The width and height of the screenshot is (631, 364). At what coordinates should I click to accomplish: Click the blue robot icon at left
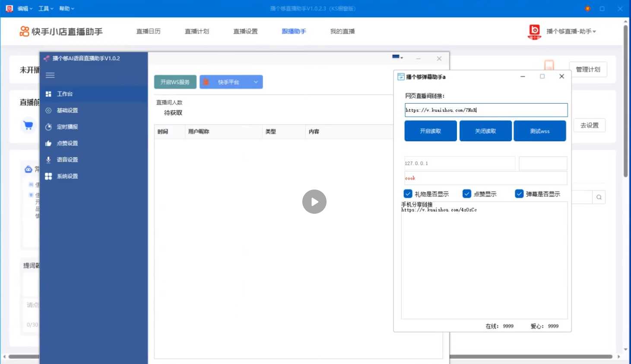(x=28, y=169)
